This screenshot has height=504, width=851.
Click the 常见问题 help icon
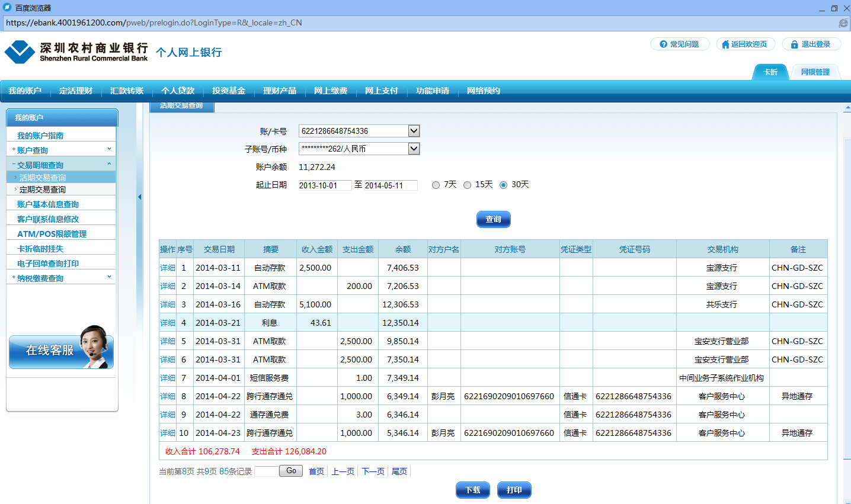(x=663, y=44)
